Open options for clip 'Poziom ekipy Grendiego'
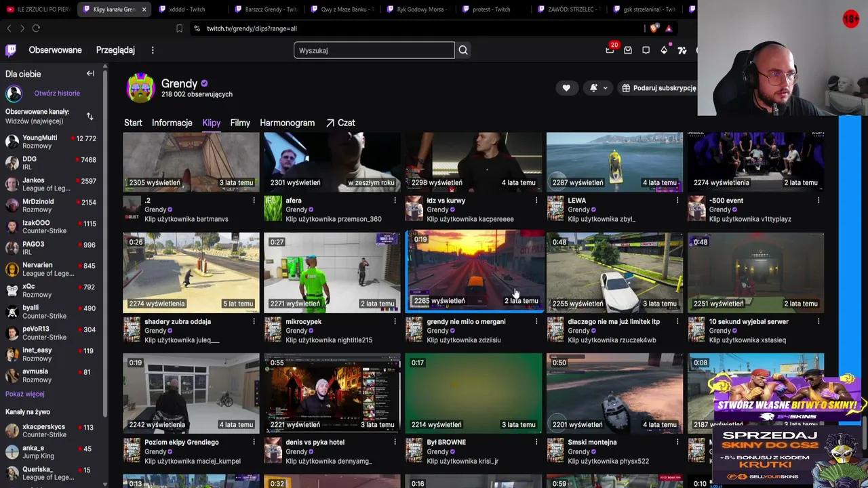The width and height of the screenshot is (868, 488). coord(254,442)
